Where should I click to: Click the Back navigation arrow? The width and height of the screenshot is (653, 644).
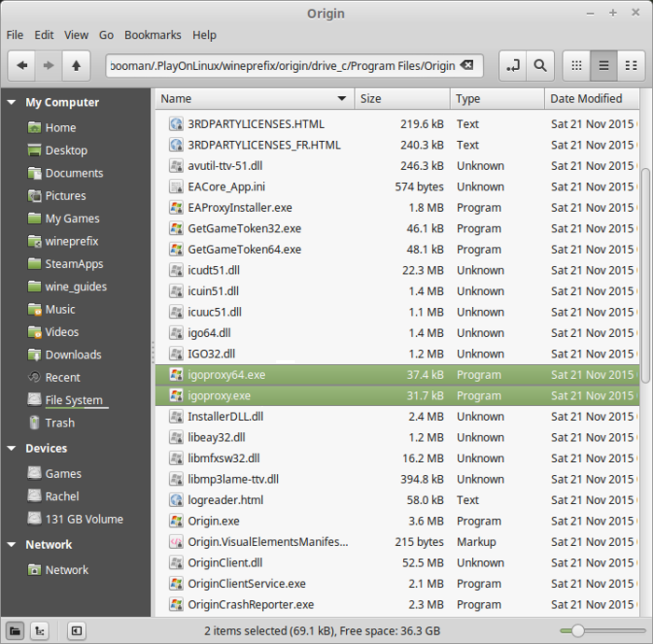tap(21, 65)
